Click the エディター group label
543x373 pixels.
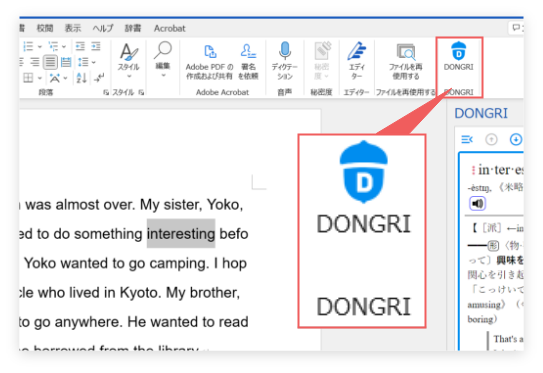pos(356,92)
